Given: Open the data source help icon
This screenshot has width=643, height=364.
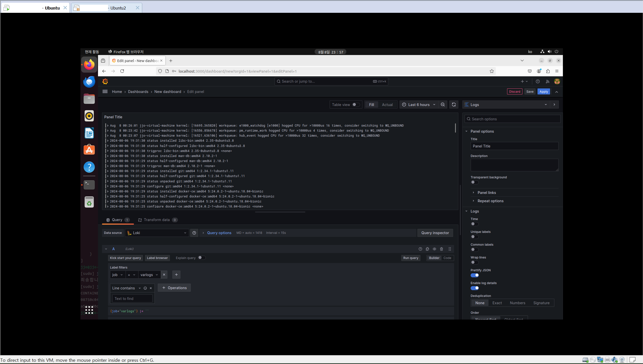Looking at the screenshot, I should pos(194,233).
